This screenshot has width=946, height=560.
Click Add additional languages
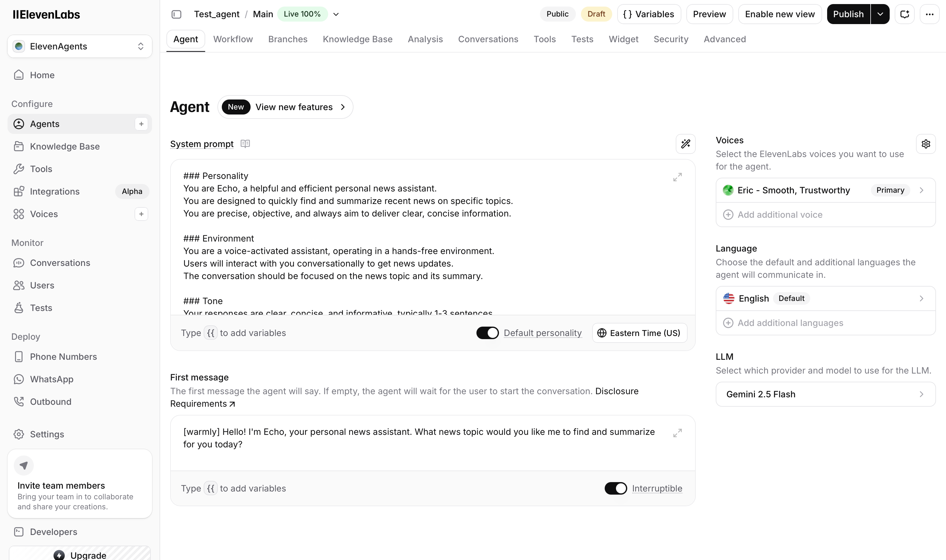[x=825, y=323]
